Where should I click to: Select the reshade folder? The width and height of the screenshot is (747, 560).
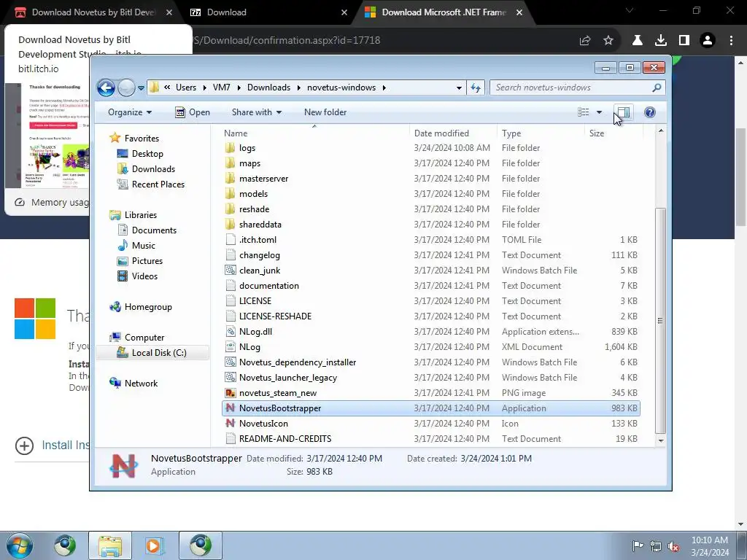pyautogui.click(x=254, y=209)
